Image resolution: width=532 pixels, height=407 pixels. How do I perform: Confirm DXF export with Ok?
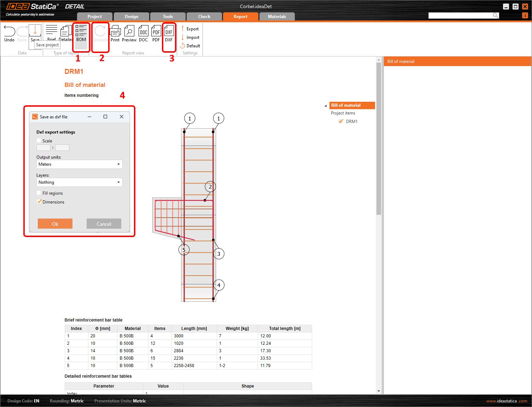point(55,224)
